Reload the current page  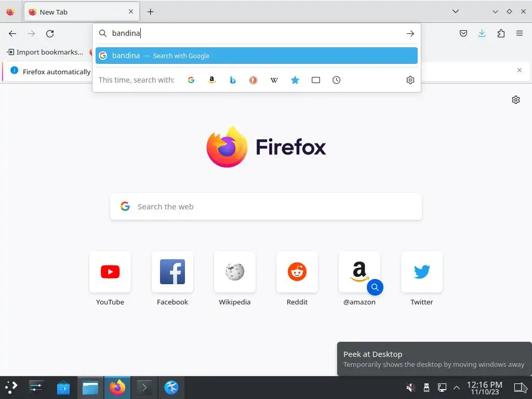(x=50, y=33)
